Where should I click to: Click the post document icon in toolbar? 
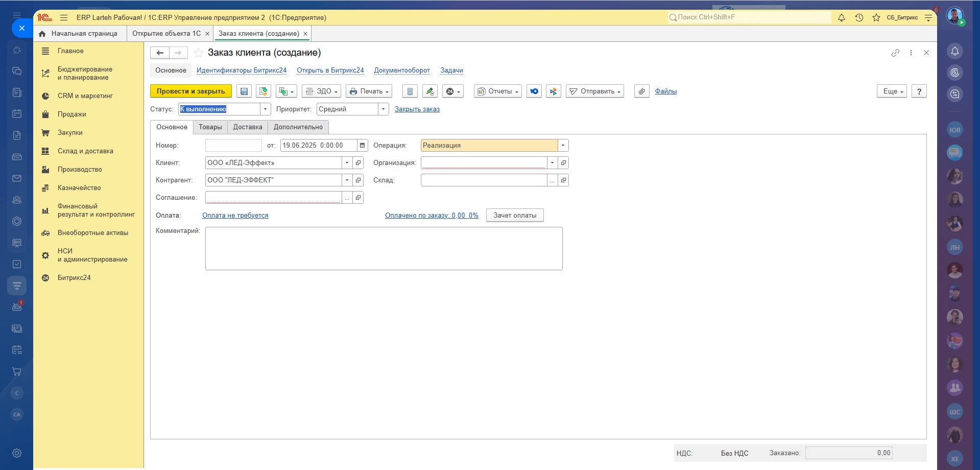pyautogui.click(x=264, y=91)
